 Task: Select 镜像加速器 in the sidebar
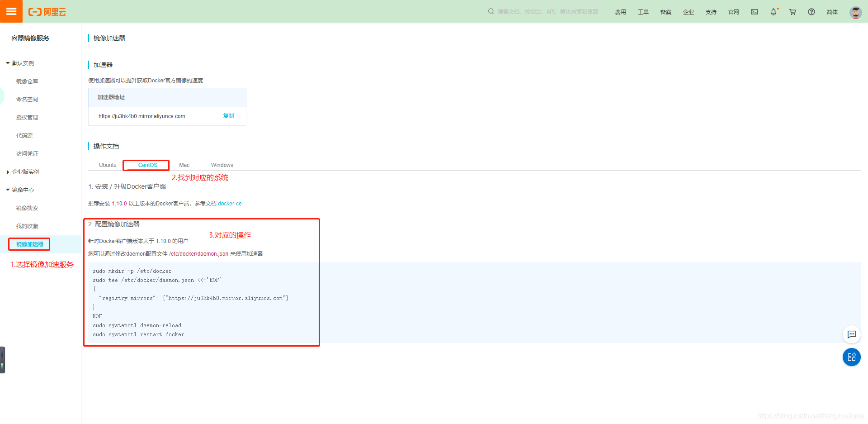30,244
